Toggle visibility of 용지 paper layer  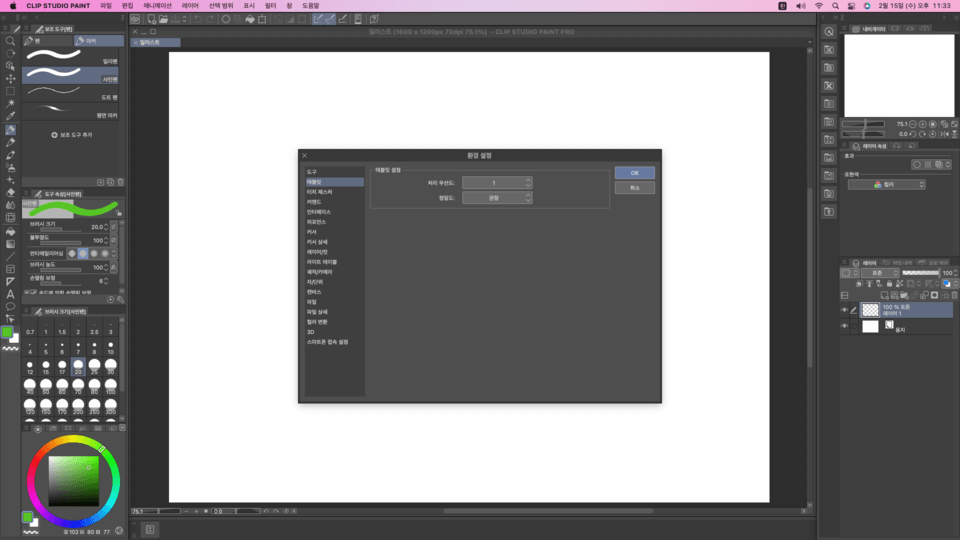tap(845, 326)
